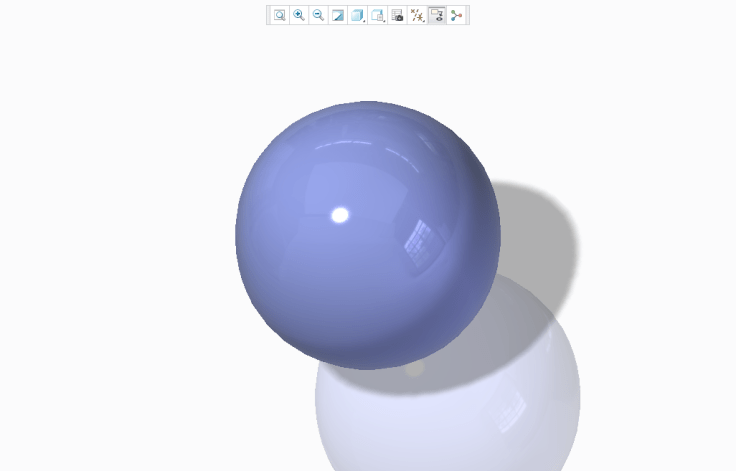The width and height of the screenshot is (736, 471).
Task: Click the Refit view icon
Action: pos(280,15)
